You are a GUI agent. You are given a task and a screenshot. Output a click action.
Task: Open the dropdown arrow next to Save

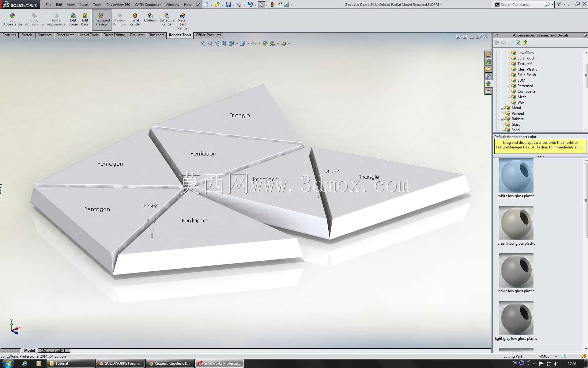pyautogui.click(x=233, y=5)
